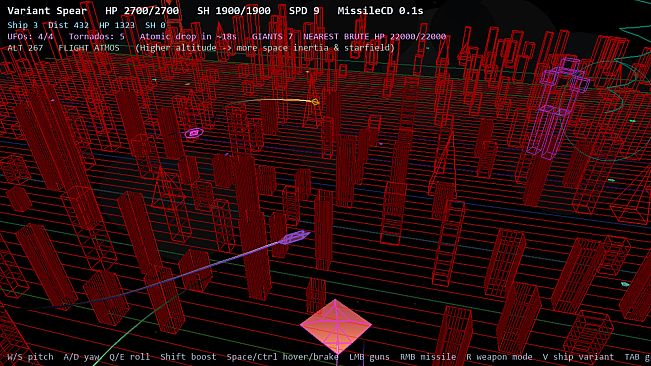This screenshot has width=651, height=366.
Task: Click the 'GIANTS 7' counter
Action: [x=272, y=37]
